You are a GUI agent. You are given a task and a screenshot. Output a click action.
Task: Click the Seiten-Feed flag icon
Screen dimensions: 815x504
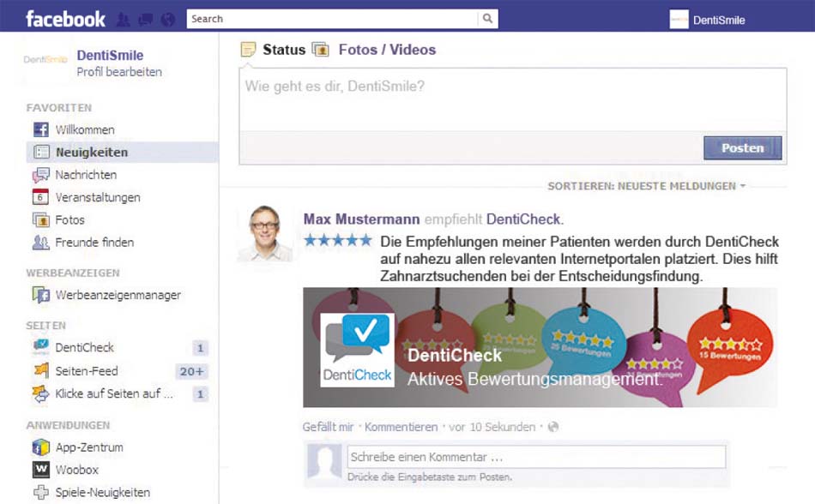pyautogui.click(x=41, y=370)
